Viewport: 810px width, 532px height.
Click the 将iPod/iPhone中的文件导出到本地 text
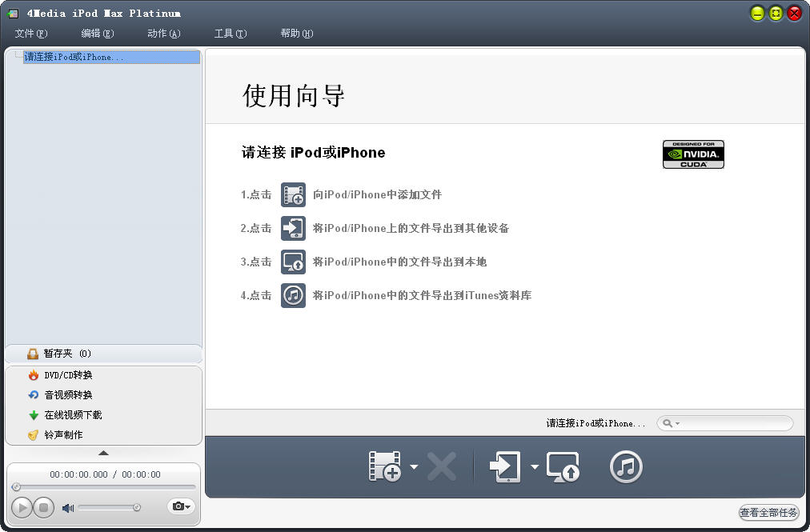click(399, 262)
